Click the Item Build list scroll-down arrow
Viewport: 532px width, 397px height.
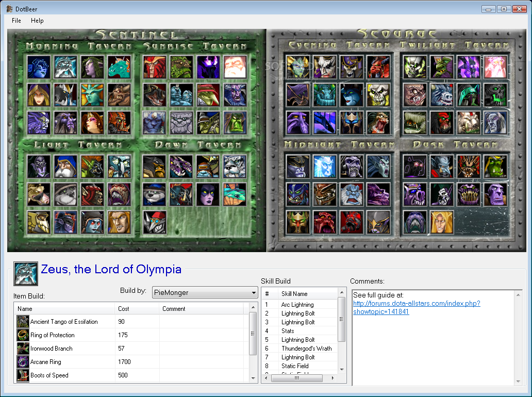[253, 378]
